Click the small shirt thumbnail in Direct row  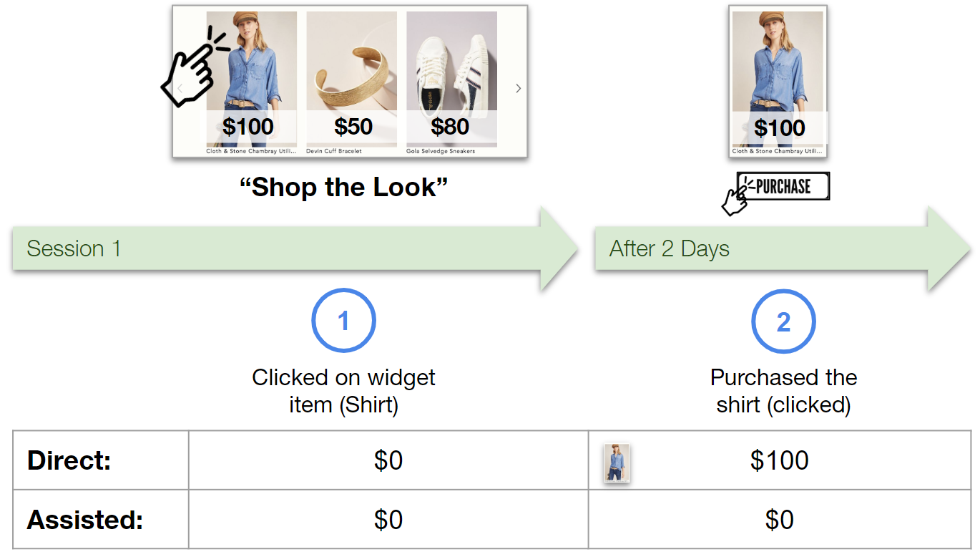click(x=616, y=463)
